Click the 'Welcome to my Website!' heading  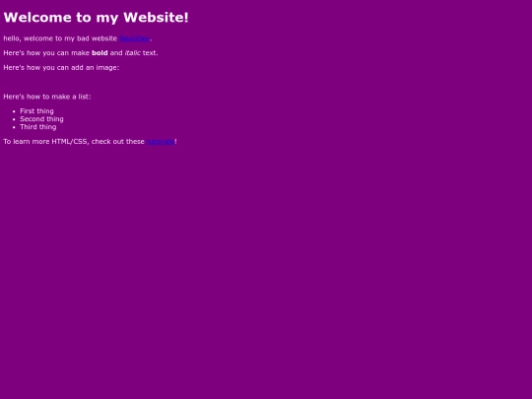[x=96, y=18]
